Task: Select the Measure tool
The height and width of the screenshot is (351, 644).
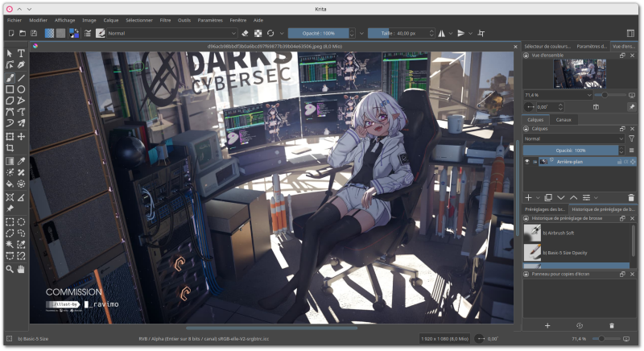Action: pyautogui.click(x=21, y=197)
